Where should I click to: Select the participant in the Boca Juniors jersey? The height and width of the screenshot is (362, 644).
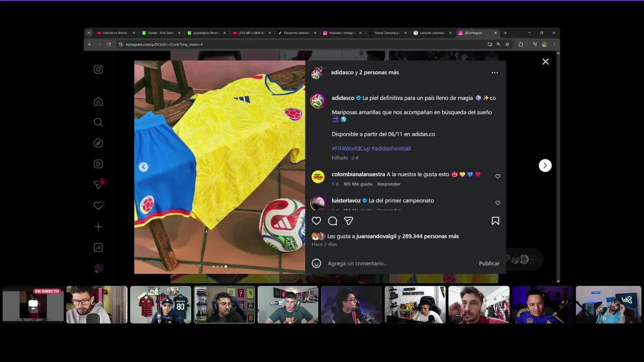[x=542, y=305]
